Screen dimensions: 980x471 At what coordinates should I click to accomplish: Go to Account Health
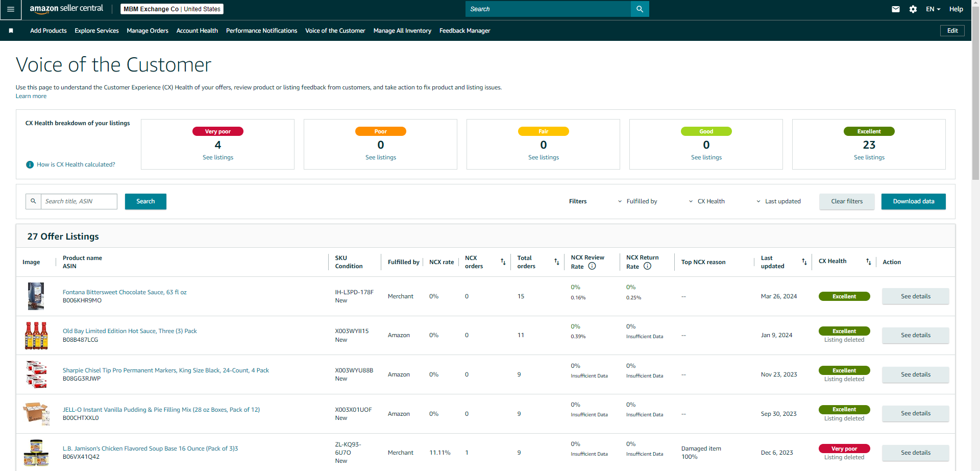click(x=197, y=31)
